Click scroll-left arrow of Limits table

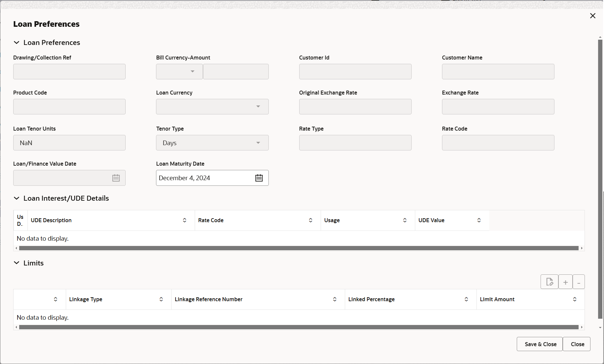[16, 327]
